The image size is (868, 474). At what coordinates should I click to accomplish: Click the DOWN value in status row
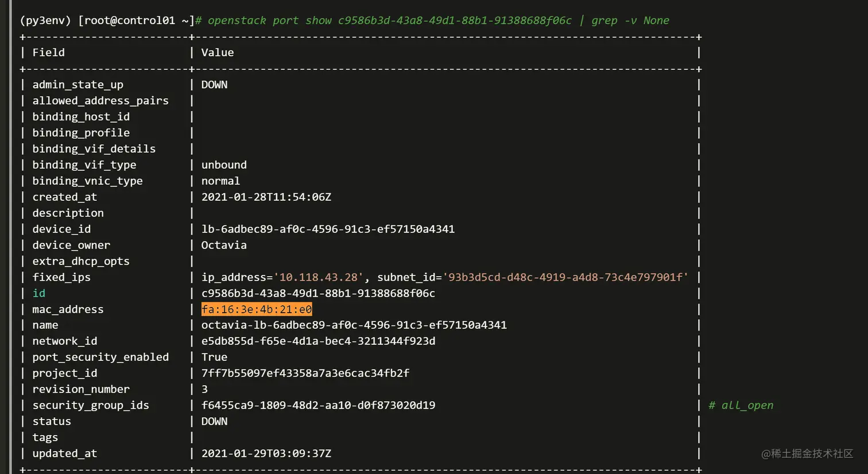coord(214,421)
